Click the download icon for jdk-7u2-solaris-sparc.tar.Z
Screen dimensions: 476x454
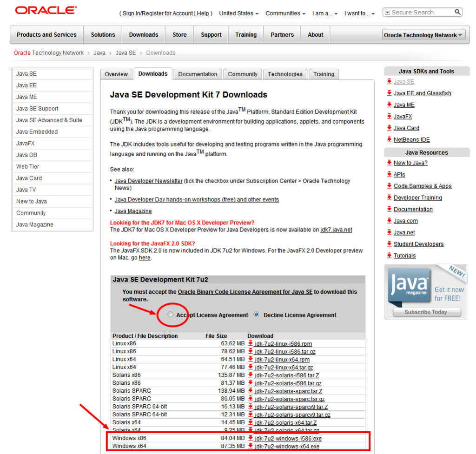251,391
